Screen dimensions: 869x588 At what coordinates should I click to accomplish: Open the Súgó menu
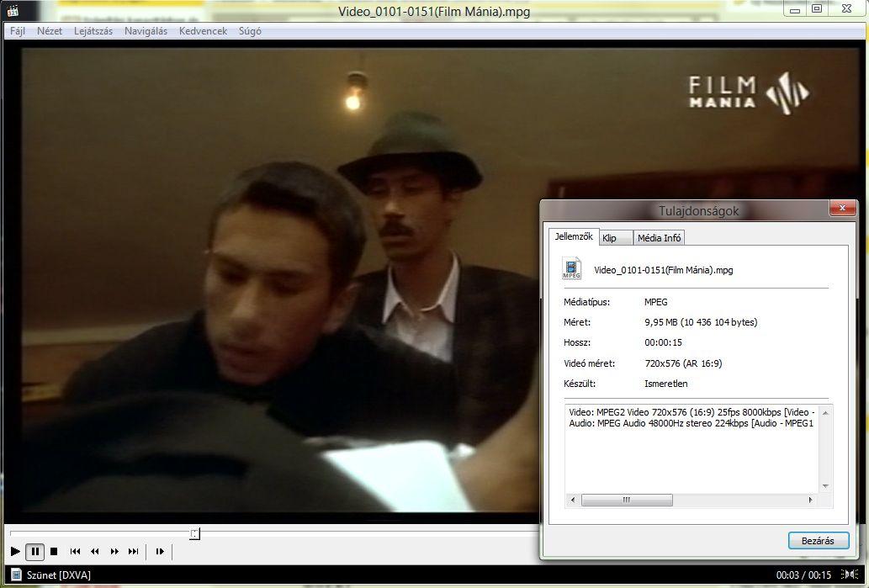[x=250, y=31]
